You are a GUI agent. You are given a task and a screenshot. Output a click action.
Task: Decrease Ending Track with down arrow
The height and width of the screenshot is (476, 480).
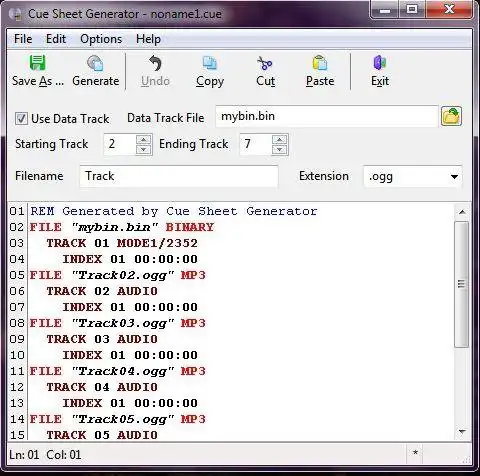tap(280, 150)
